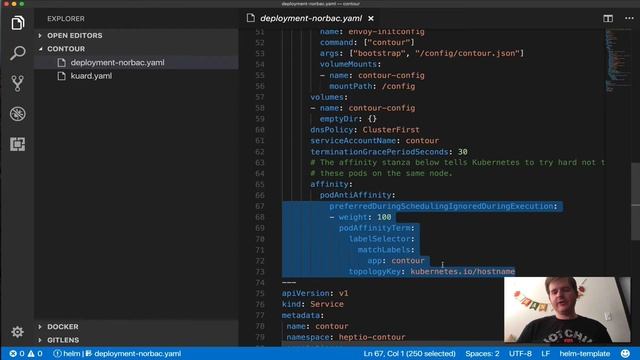Open the Extensions view icon
Screen dimensions: 640x360
18,144
